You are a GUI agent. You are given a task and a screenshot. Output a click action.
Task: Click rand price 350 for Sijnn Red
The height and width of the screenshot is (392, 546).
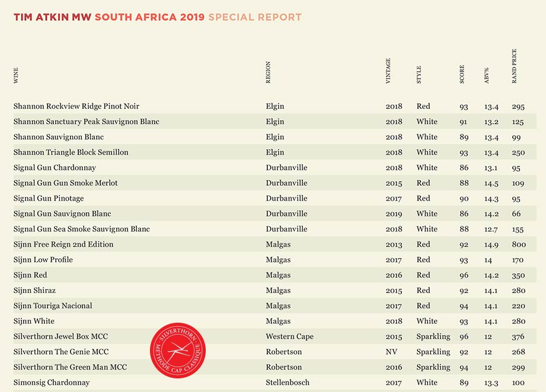tap(518, 275)
